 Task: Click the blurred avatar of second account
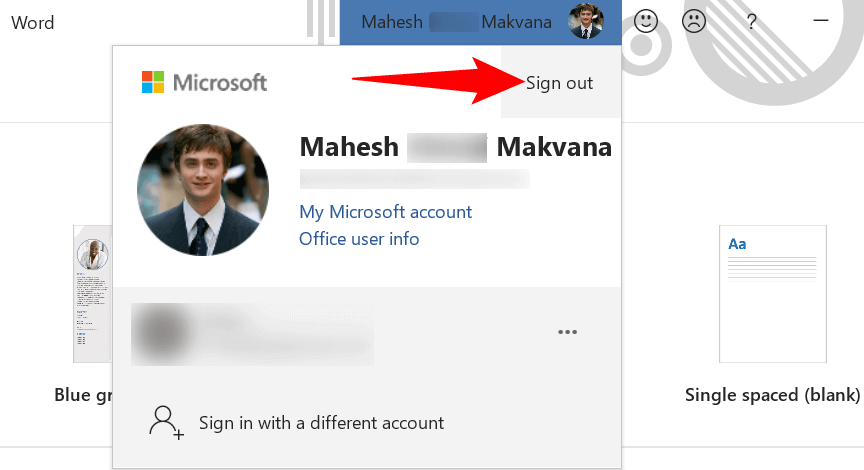pyautogui.click(x=163, y=332)
